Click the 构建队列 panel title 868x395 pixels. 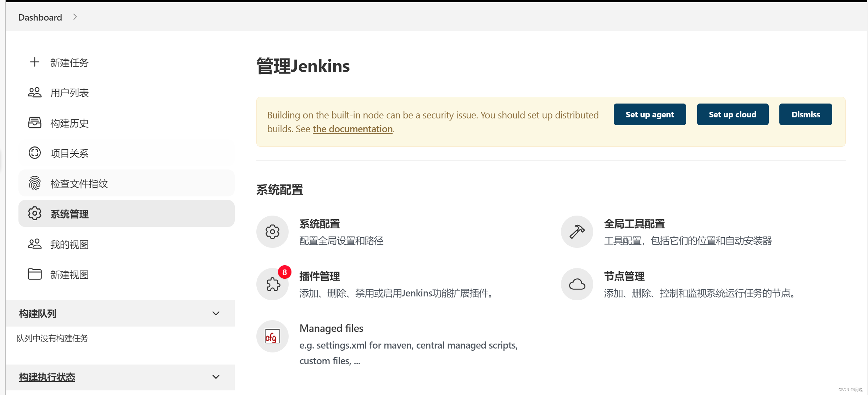click(x=38, y=314)
